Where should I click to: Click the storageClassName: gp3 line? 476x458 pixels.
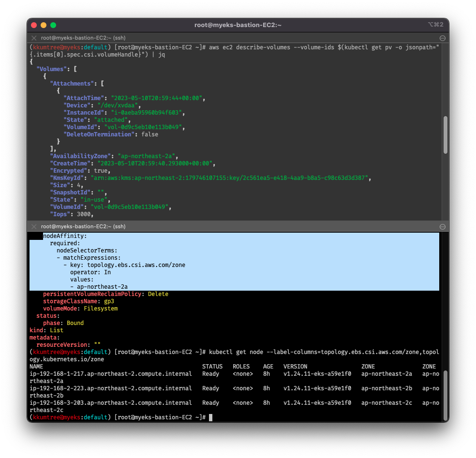pos(79,302)
